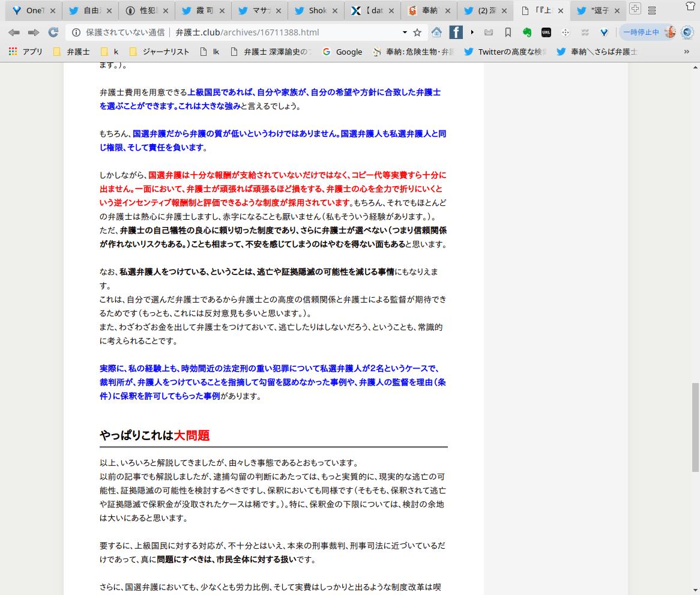The width and height of the screenshot is (700, 595).
Task: Go forward with the right arrow button
Action: [x=34, y=32]
